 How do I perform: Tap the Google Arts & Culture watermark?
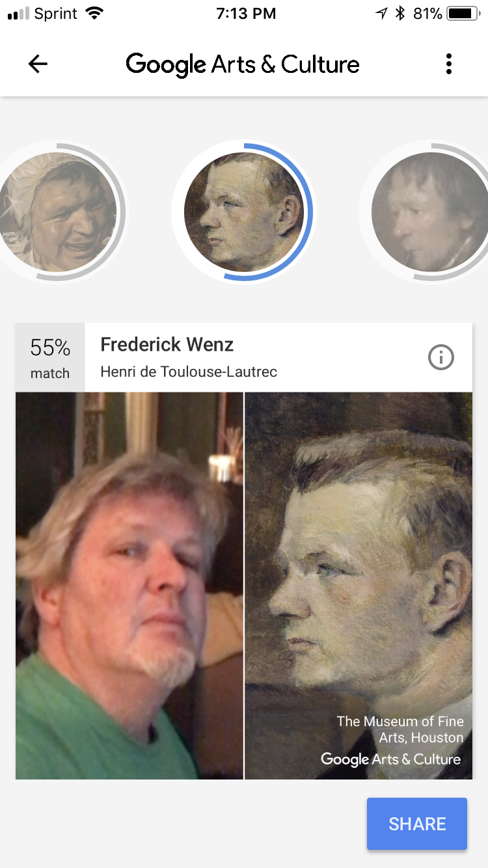(x=390, y=759)
